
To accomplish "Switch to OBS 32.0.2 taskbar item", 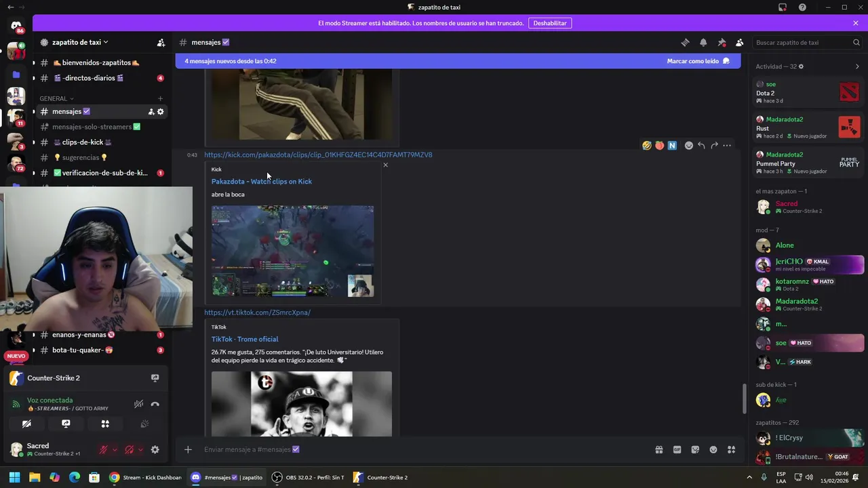I will (308, 477).
